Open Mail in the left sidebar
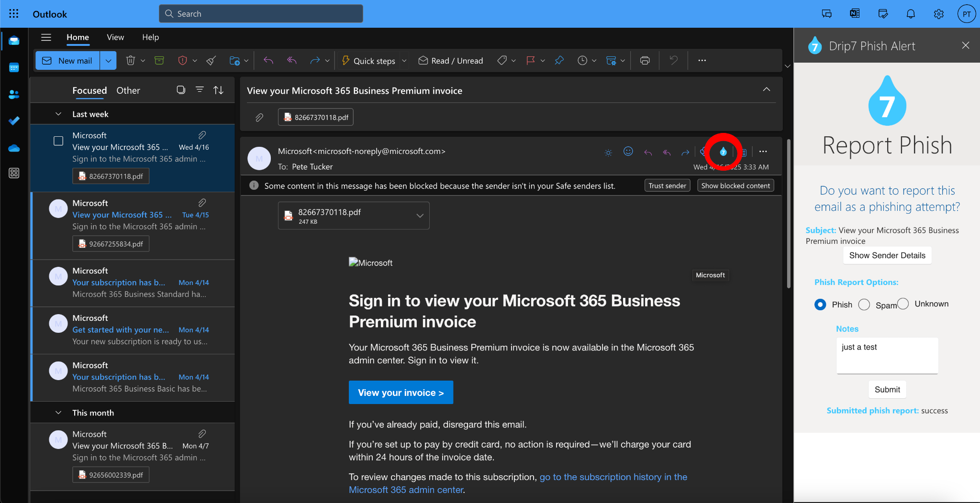This screenshot has height=503, width=980. coord(14,41)
